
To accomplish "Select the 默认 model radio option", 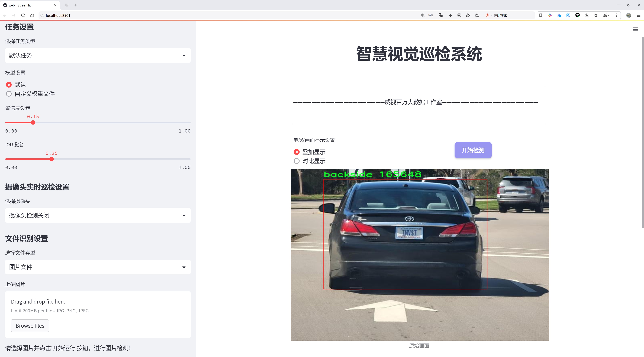I will coord(16,85).
